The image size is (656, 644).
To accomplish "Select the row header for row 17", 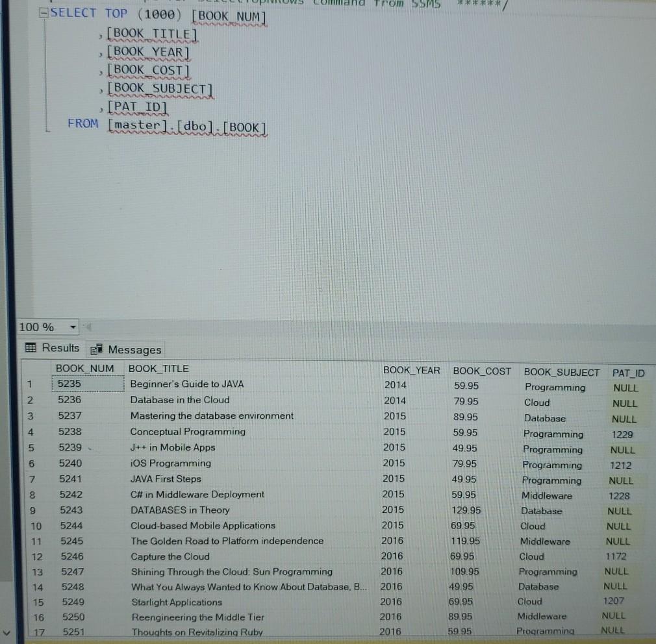I will [x=35, y=632].
